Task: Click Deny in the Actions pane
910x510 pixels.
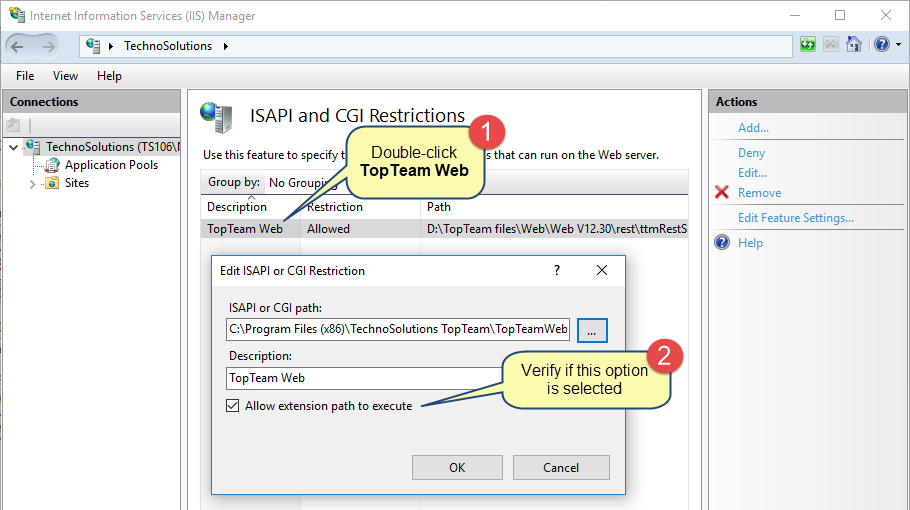Action: pyautogui.click(x=752, y=153)
